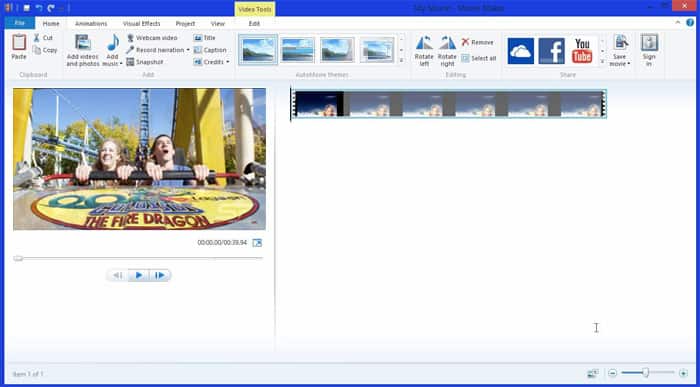Switch to the Visual Effects tab
The height and width of the screenshot is (387, 700).
(142, 24)
